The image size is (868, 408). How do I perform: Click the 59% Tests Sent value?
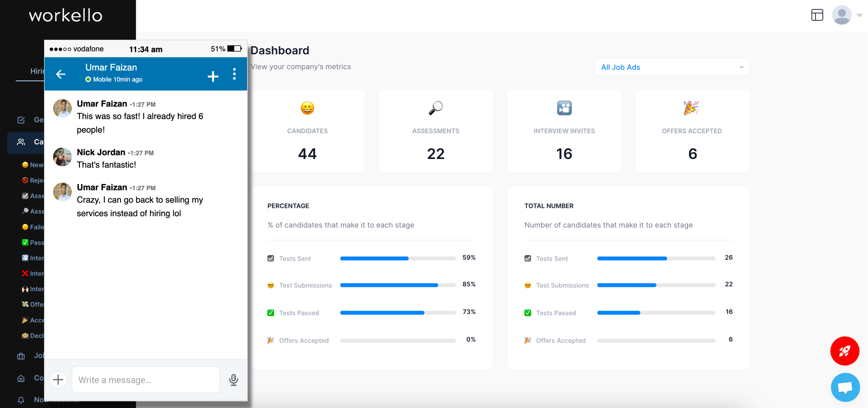(469, 257)
